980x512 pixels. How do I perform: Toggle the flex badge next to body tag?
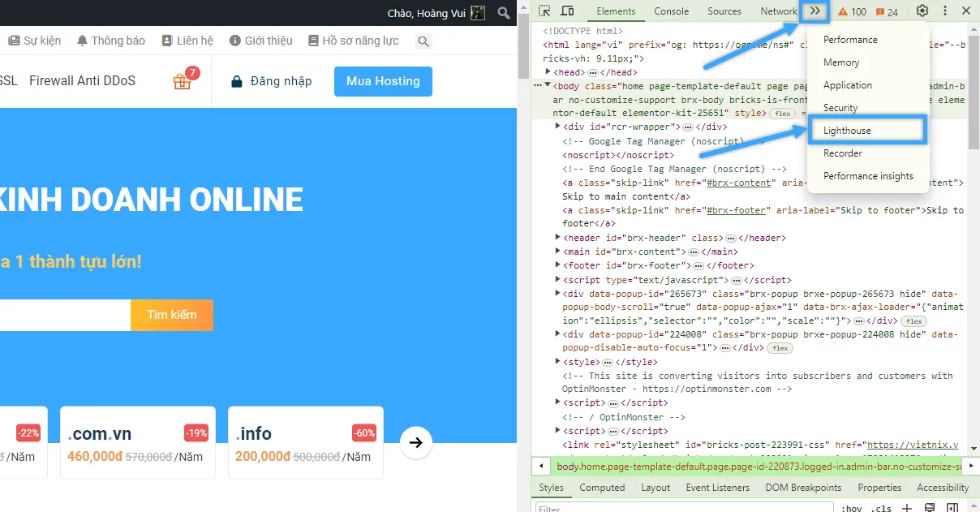coord(782,114)
